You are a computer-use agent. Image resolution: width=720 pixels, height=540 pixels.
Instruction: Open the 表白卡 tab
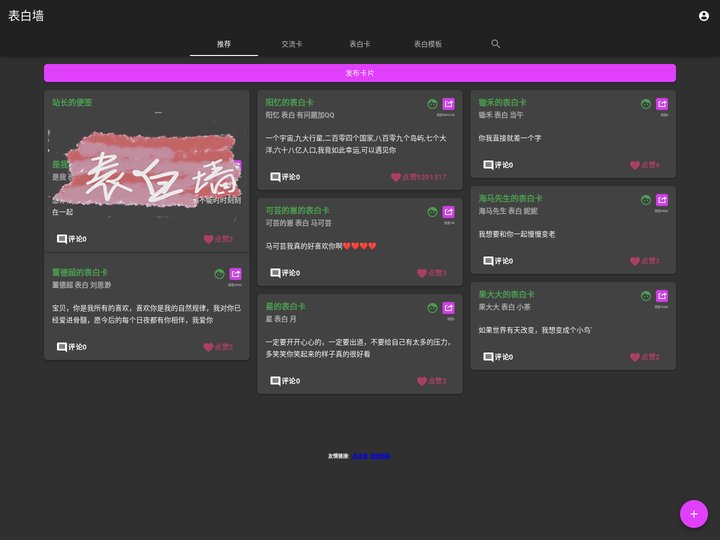360,44
